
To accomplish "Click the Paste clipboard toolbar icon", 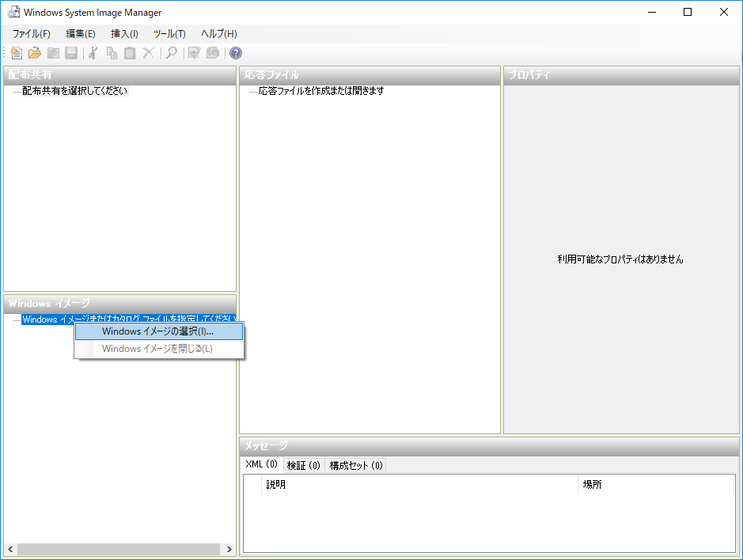I will [x=130, y=53].
